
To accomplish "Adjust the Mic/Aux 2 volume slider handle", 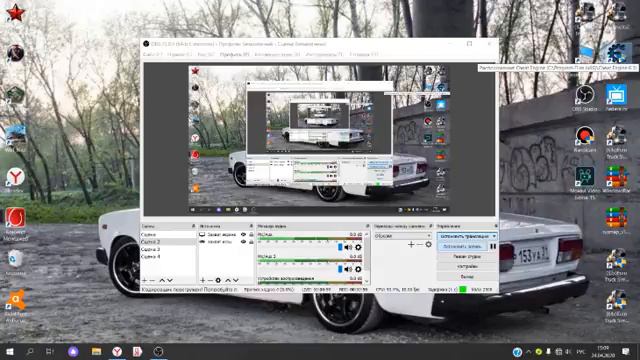I will pos(340,269).
